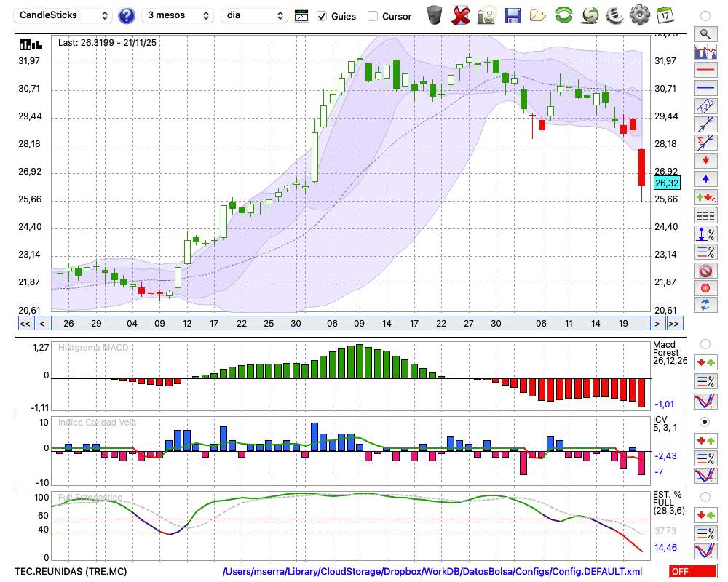Click the calendar icon in top toolbar

point(665,15)
